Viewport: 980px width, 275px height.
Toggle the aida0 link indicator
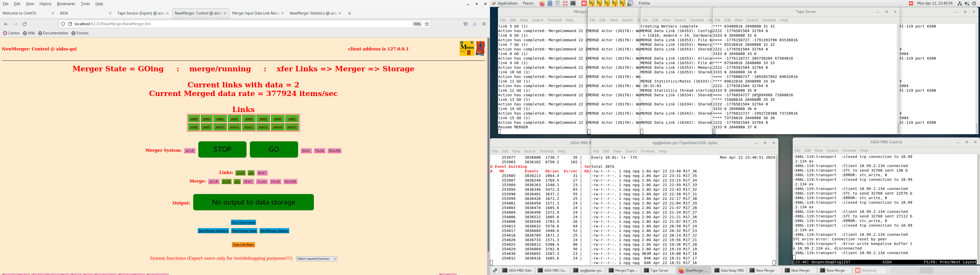(x=194, y=119)
